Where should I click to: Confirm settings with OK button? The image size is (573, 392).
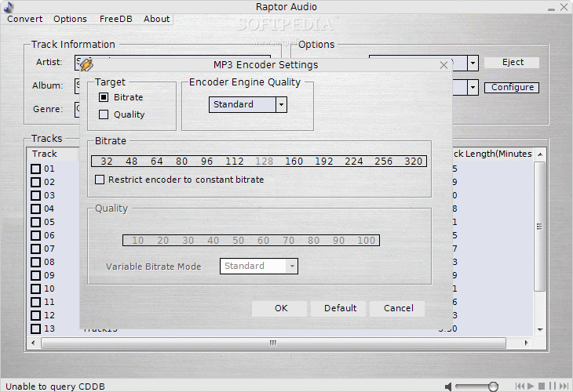tap(281, 308)
